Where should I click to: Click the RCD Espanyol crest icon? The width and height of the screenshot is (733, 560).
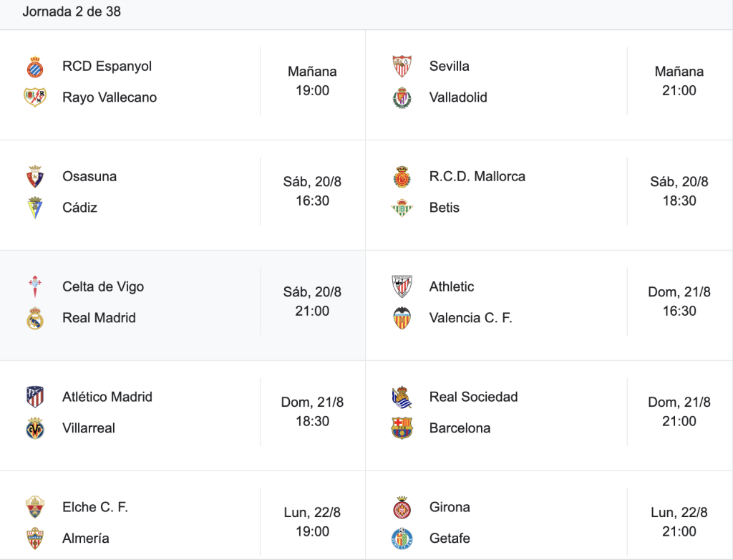tap(35, 67)
